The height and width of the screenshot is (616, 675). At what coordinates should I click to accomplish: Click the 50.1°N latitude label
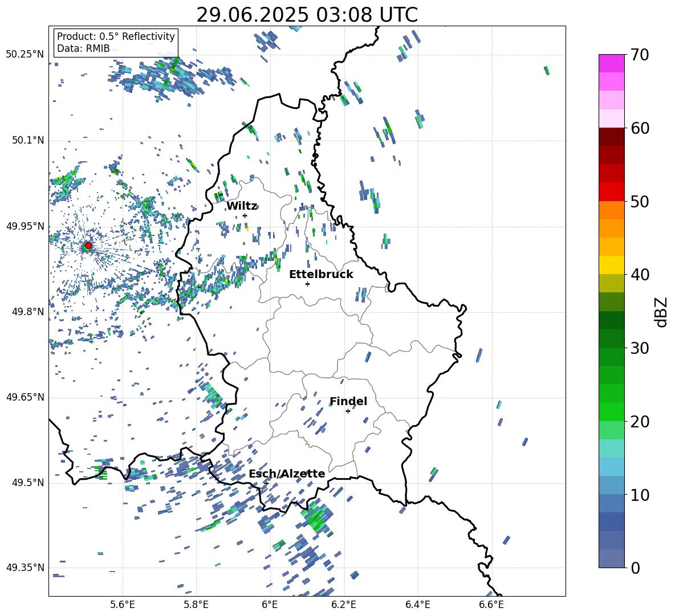pos(28,140)
